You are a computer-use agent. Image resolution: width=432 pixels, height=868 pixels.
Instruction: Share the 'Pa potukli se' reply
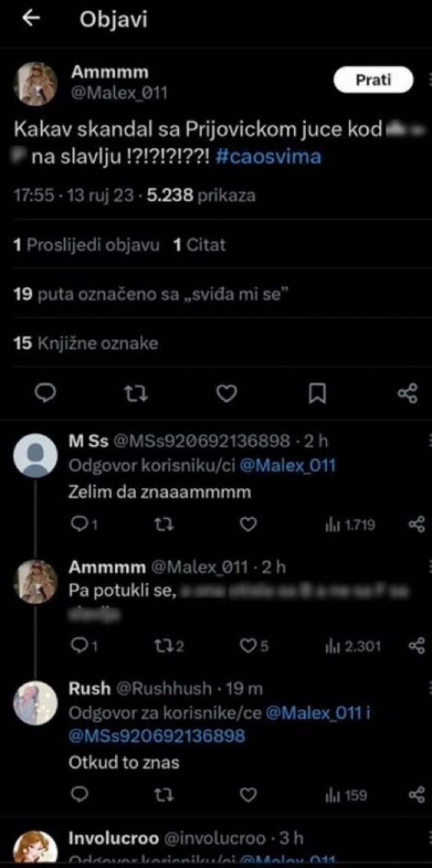416,646
